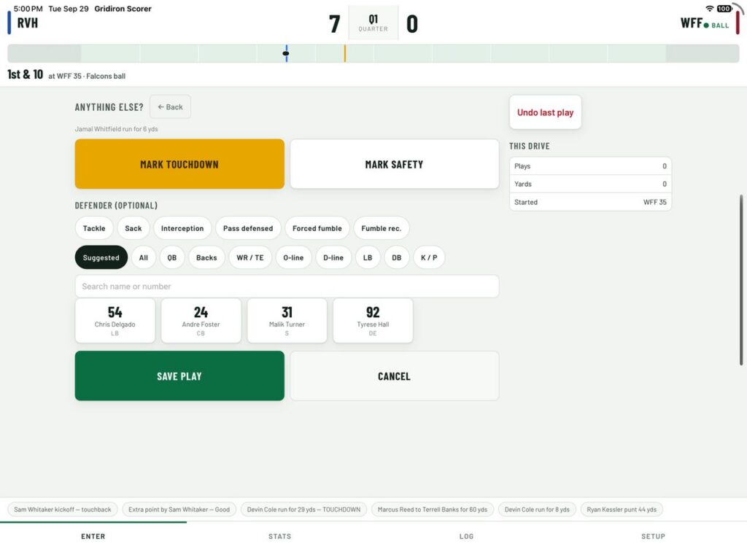This screenshot has width=747, height=560.
Task: Filter players by DB
Action: [x=396, y=257]
